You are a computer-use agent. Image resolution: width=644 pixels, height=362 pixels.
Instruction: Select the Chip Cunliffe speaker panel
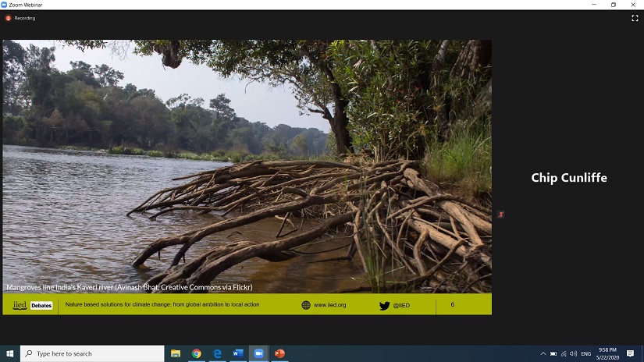pos(568,178)
